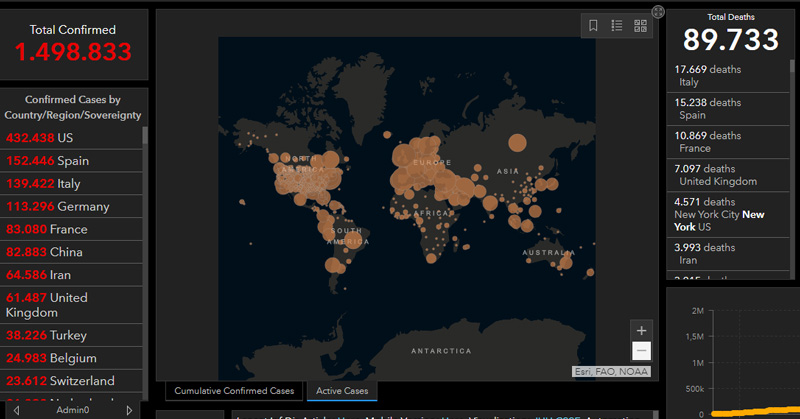Switch to Cumulative Confirmed Cases tab
The height and width of the screenshot is (419, 800).
pyautogui.click(x=234, y=391)
